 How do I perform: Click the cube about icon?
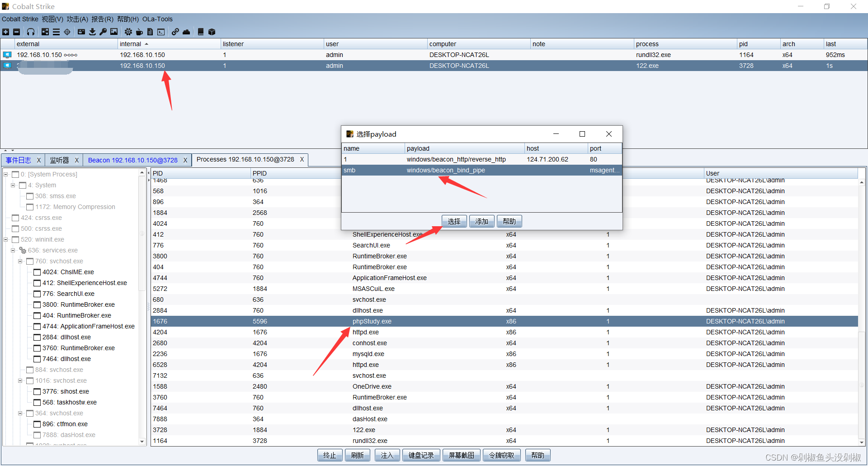212,32
